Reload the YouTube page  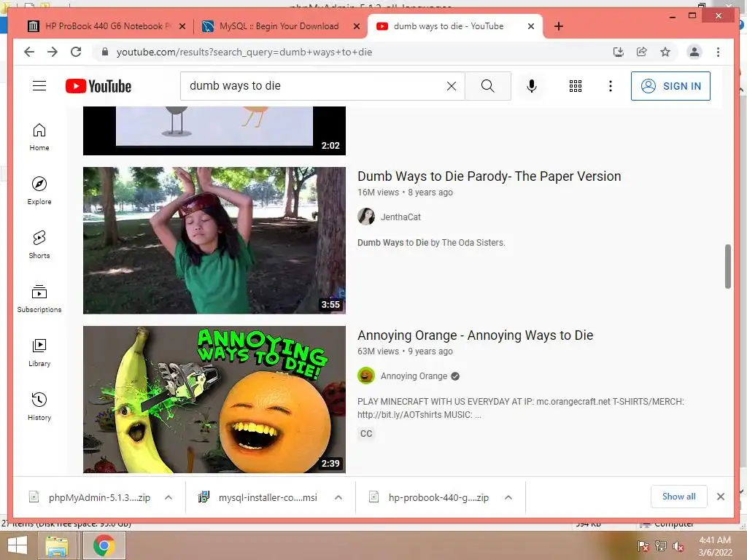click(76, 52)
